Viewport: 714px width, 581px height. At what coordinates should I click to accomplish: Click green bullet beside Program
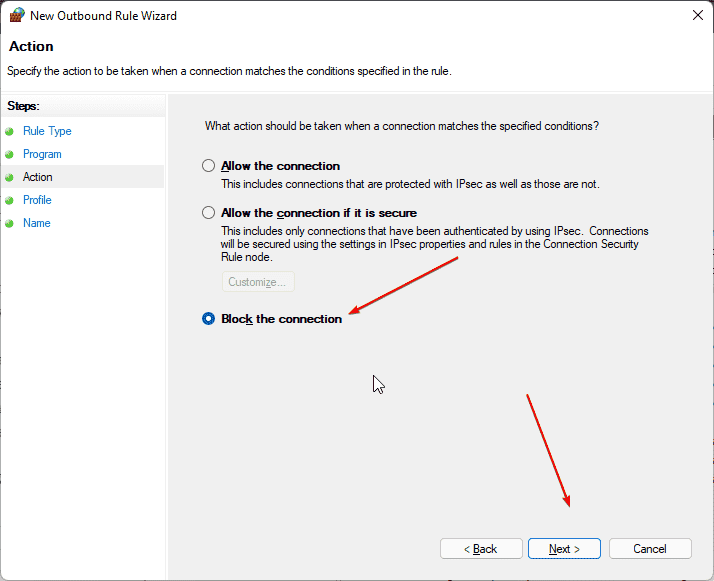(10, 154)
